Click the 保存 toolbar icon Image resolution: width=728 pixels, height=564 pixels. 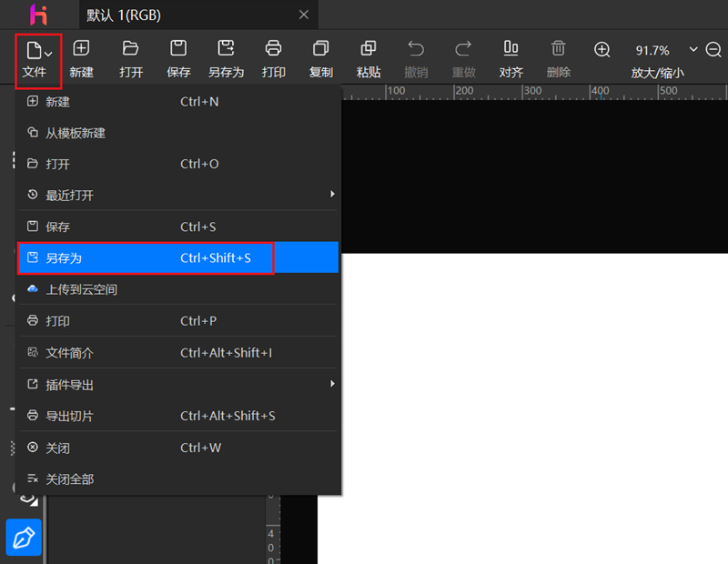click(178, 59)
